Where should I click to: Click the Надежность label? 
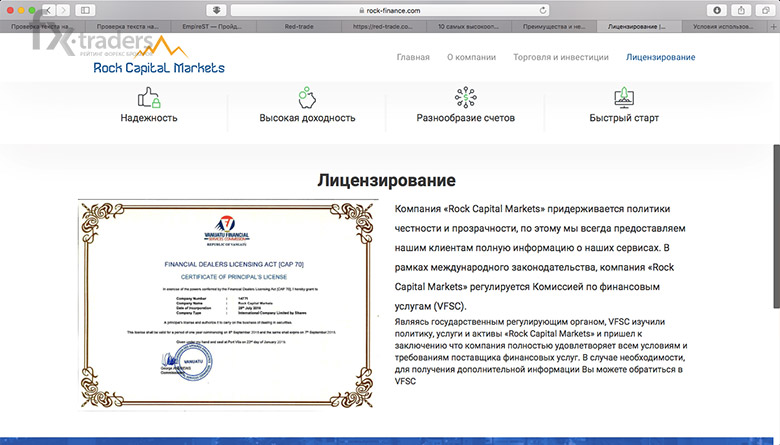click(149, 118)
